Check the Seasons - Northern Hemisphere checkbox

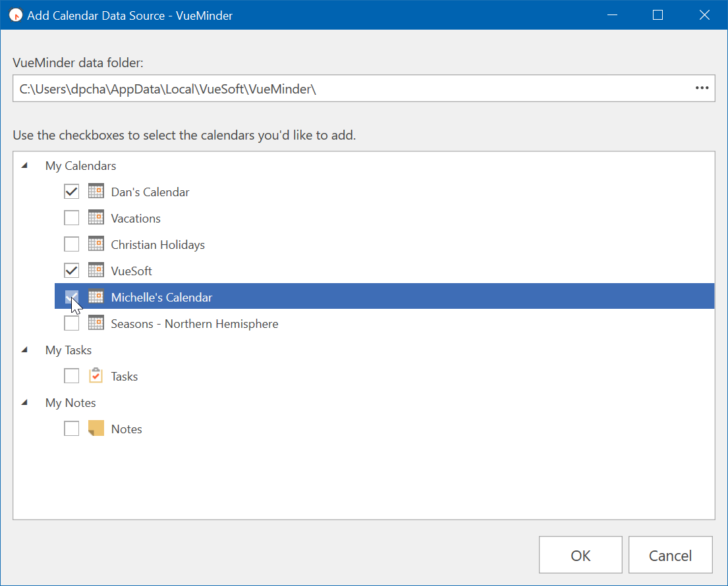72,323
